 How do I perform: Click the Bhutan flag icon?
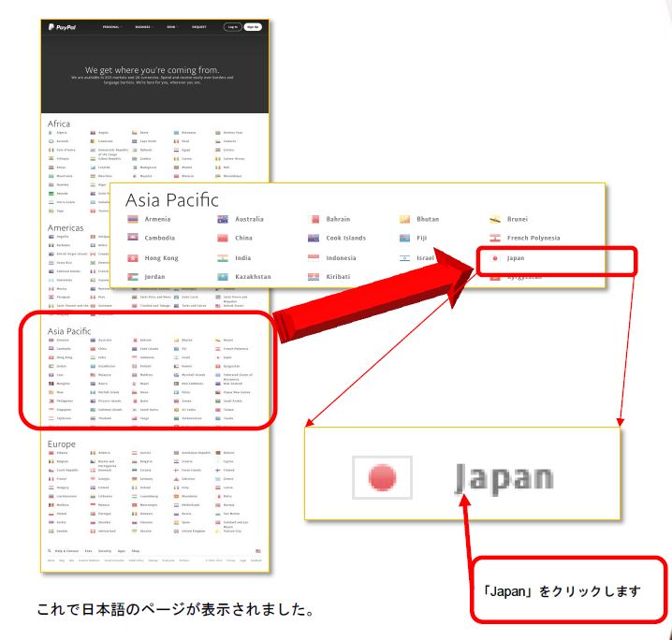(x=404, y=219)
